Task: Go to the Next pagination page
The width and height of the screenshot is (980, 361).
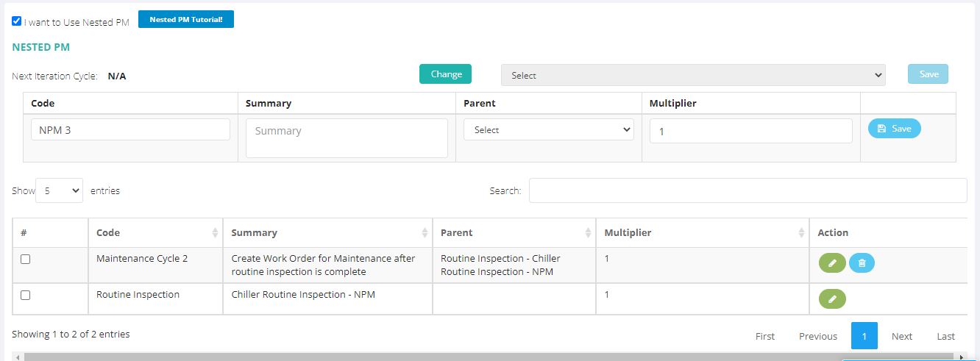Action: click(901, 336)
